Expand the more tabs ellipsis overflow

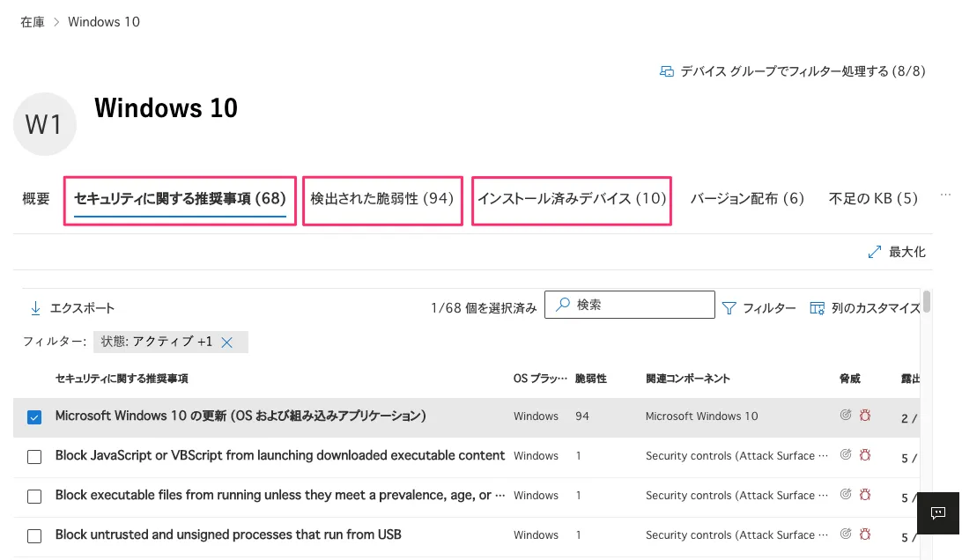(945, 195)
